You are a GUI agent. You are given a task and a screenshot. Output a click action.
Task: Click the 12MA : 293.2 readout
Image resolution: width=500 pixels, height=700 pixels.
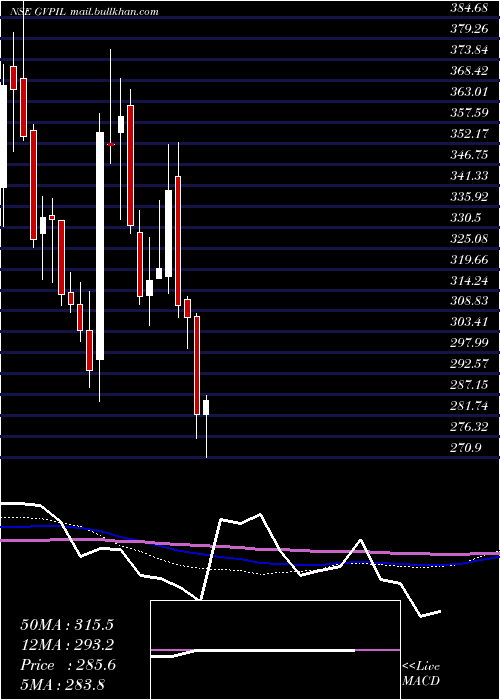tap(67, 645)
